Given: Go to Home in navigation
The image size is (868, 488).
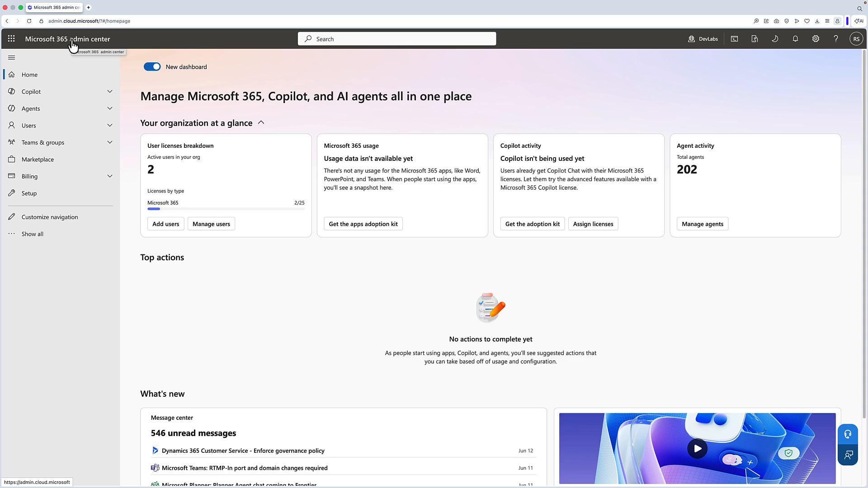Looking at the screenshot, I should click(x=61, y=75).
